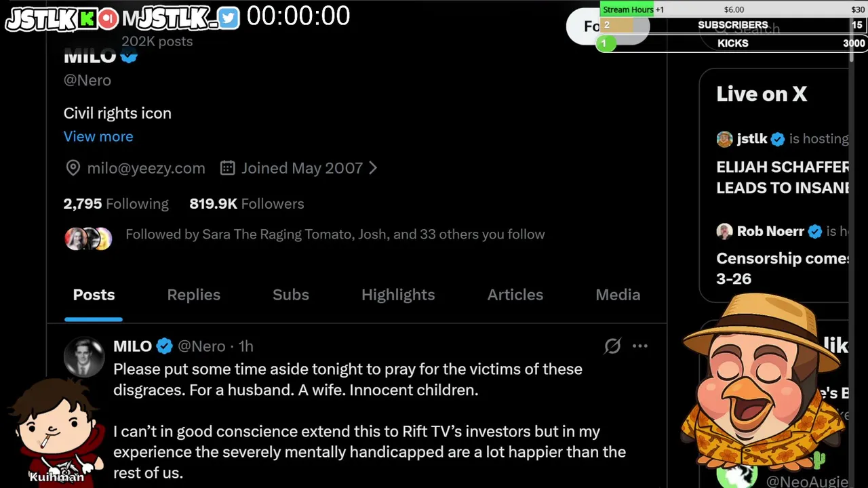Screen dimensions: 868x488
Task: Open Followed by Sara The Raging Tomato link
Action: 335,235
